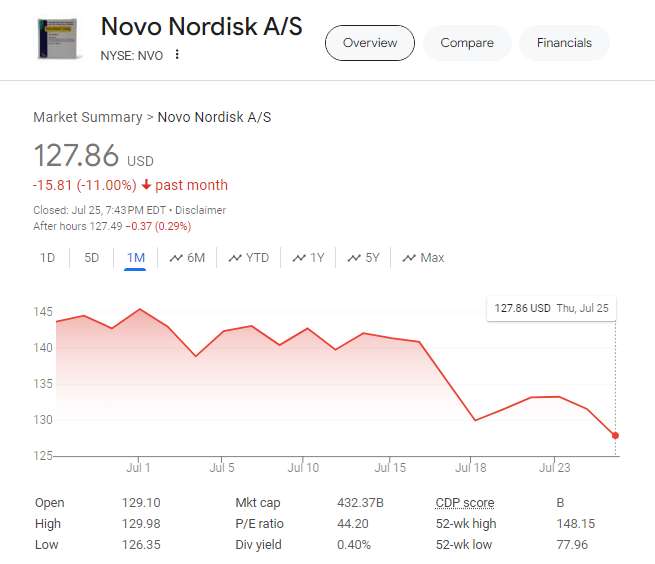Show the 5Y trend chart
This screenshot has width=655, height=564.
click(x=363, y=258)
